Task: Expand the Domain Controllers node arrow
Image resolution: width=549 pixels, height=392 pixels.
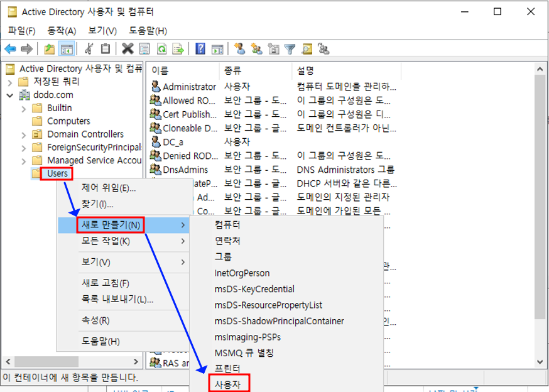Action: click(x=23, y=135)
